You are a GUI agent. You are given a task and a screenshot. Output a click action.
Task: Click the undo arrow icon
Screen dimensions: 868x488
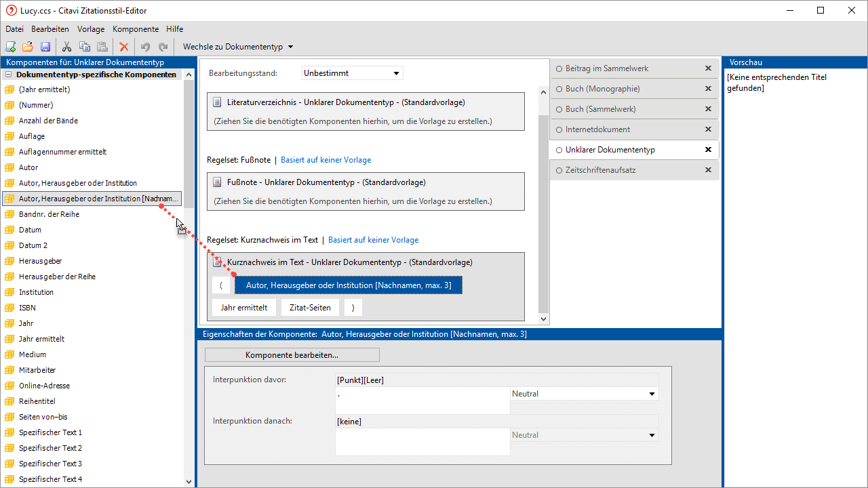click(x=145, y=47)
